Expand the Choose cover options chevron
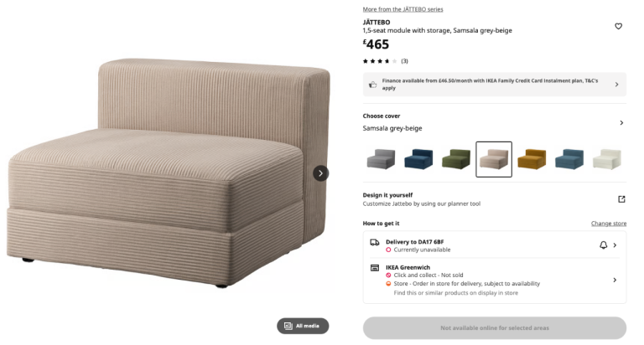The height and width of the screenshot is (345, 644). 621,122
